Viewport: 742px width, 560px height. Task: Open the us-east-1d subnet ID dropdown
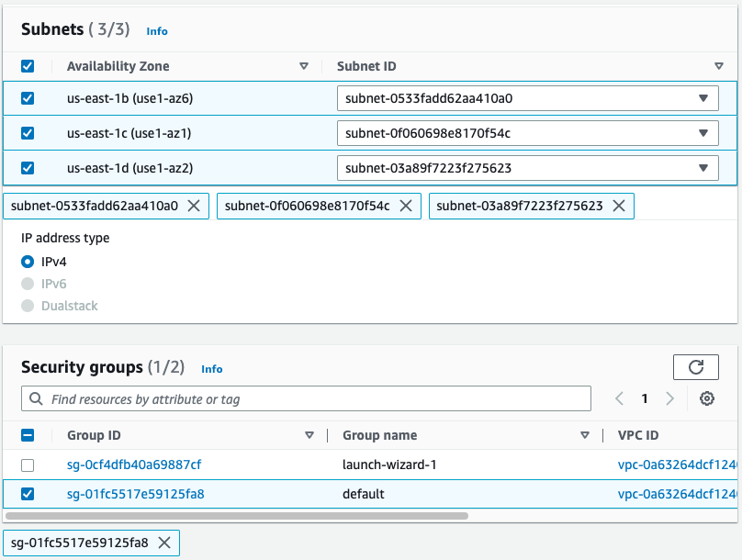[703, 168]
